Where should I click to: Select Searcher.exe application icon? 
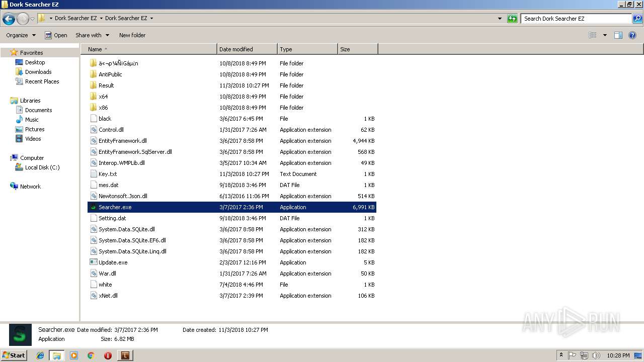pos(93,207)
